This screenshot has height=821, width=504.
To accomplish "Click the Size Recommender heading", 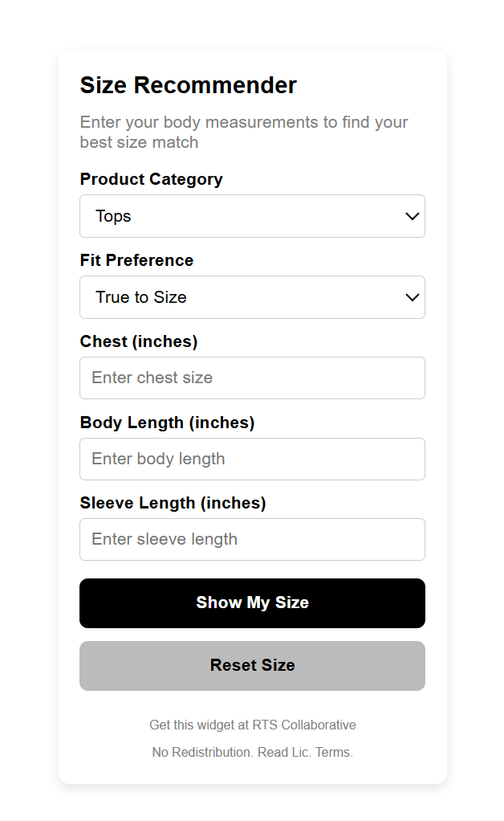I will click(188, 85).
